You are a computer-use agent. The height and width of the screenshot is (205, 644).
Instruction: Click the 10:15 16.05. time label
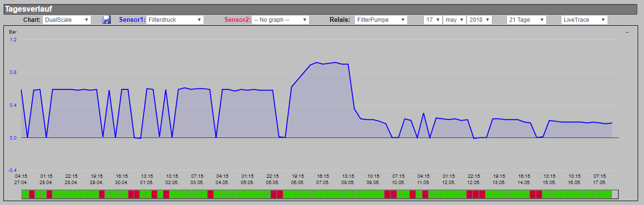click(x=575, y=179)
